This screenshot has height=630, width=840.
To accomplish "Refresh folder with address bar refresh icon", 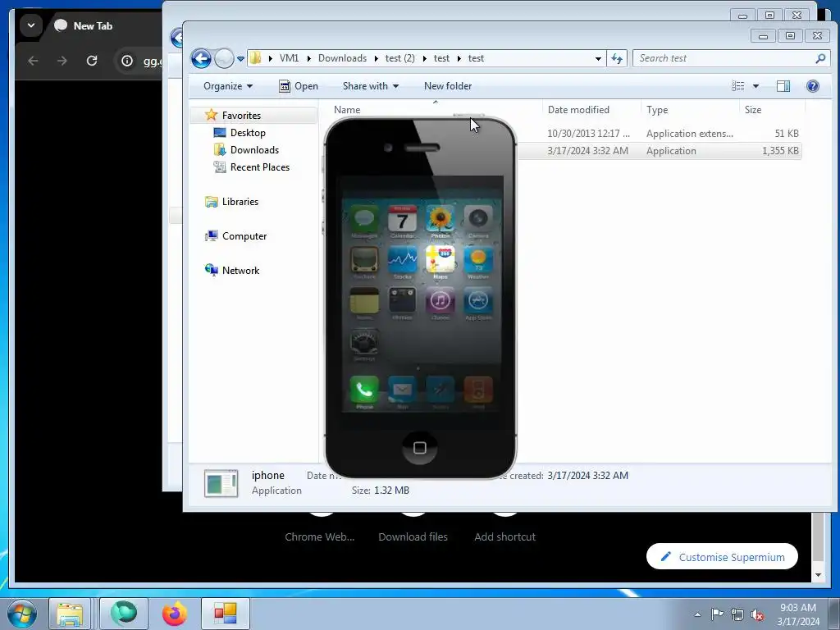I will click(x=617, y=58).
